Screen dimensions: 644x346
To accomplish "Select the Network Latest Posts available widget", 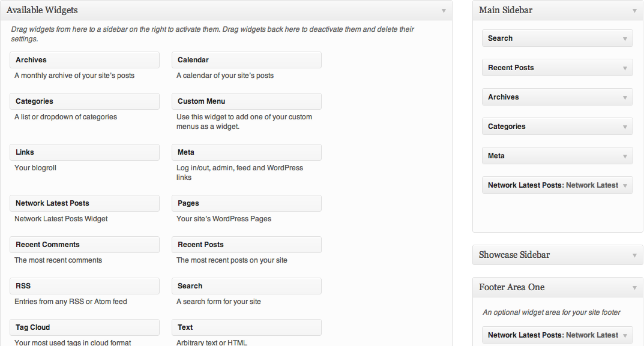I will [85, 203].
